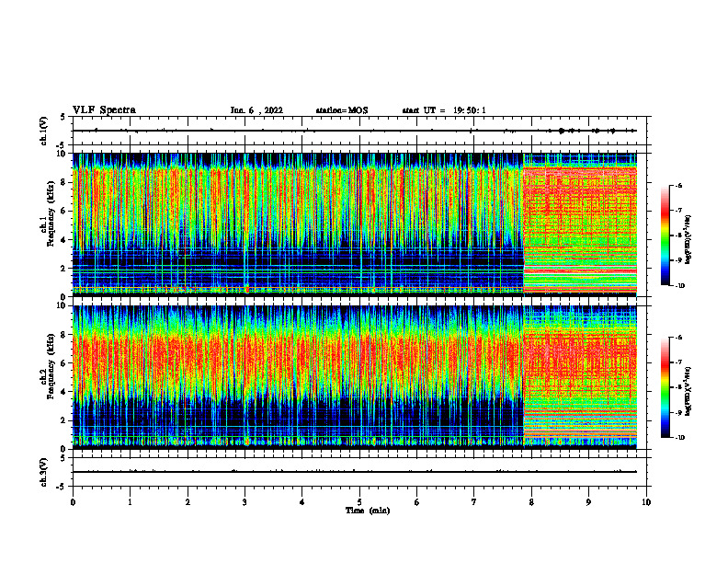
Task: Click tick label "9" on the time axis
Action: click(x=588, y=502)
